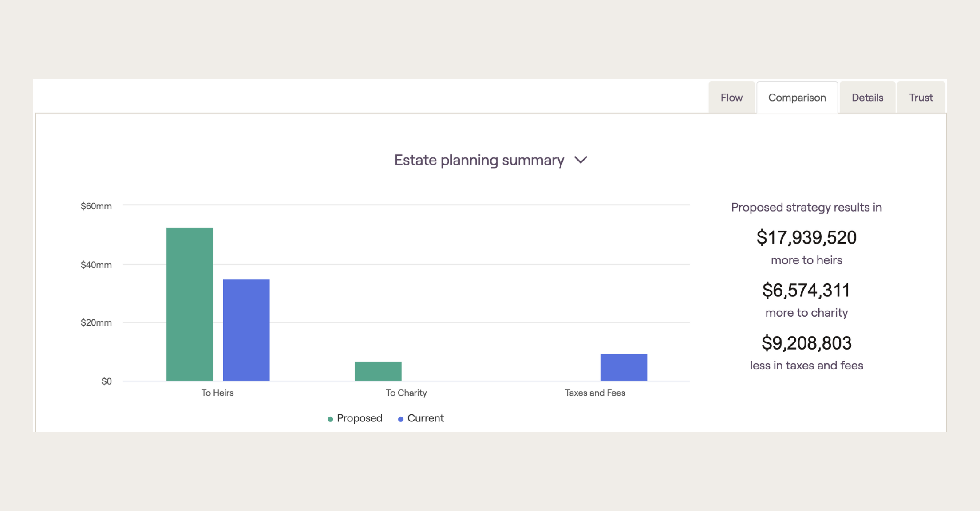Expand the Estate planning summary chevron

point(581,160)
